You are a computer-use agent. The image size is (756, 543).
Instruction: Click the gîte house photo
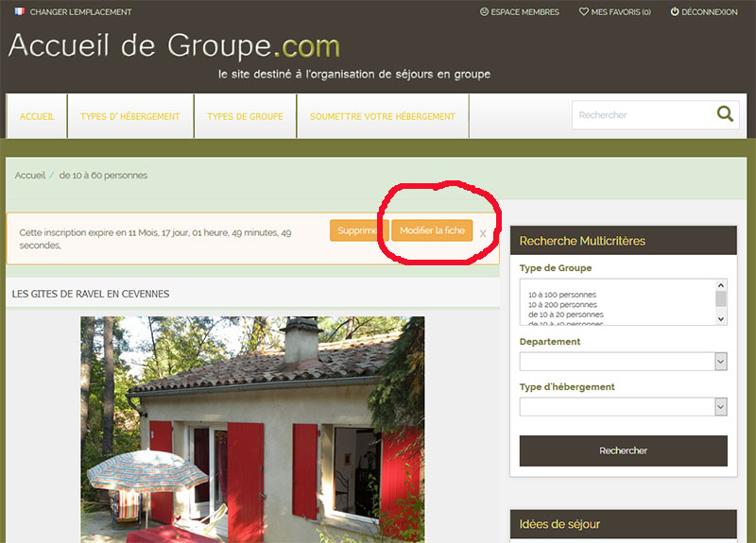point(252,430)
